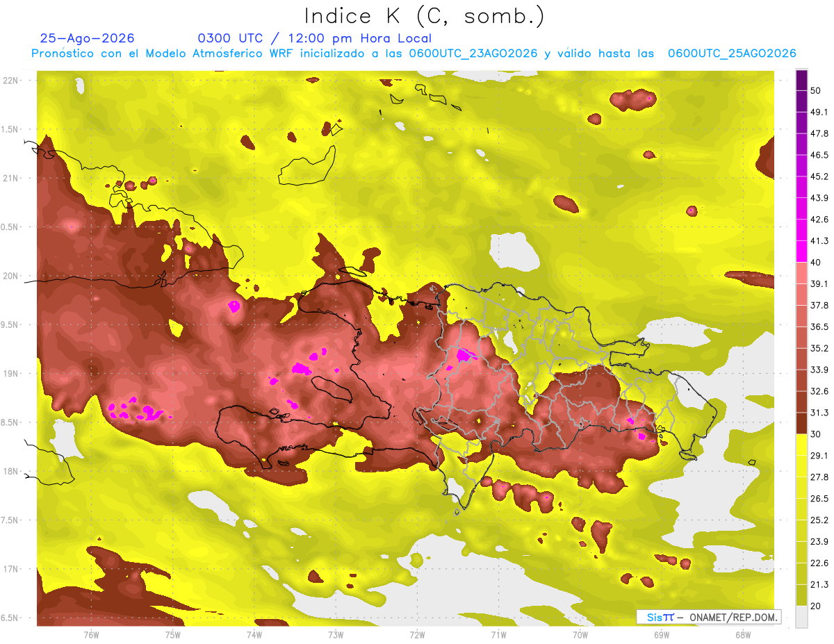
Task: Click the '35.2' colorbar label
Action: (x=819, y=348)
